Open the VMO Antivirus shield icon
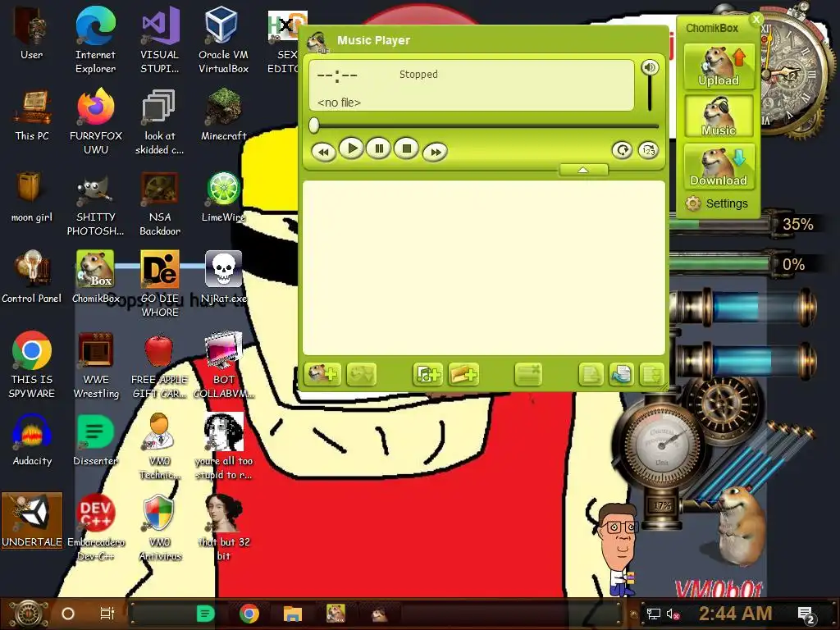The image size is (840, 630). (x=160, y=527)
